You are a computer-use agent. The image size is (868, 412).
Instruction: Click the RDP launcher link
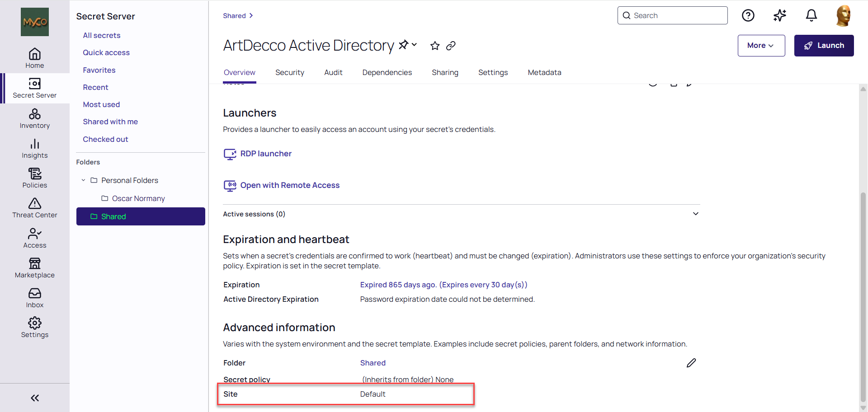point(266,154)
